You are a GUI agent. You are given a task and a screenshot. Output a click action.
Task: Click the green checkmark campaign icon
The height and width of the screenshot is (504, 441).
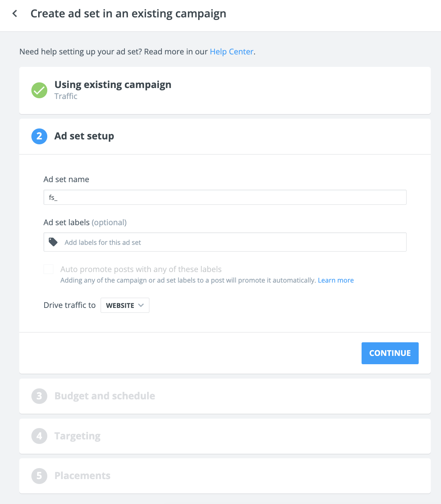tap(39, 90)
